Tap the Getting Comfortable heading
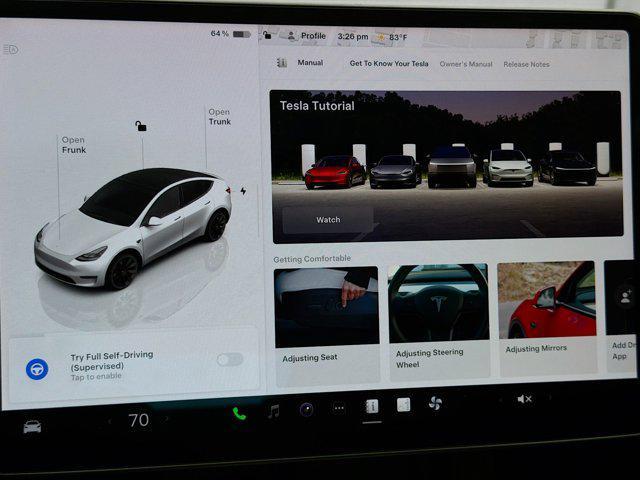 click(312, 259)
